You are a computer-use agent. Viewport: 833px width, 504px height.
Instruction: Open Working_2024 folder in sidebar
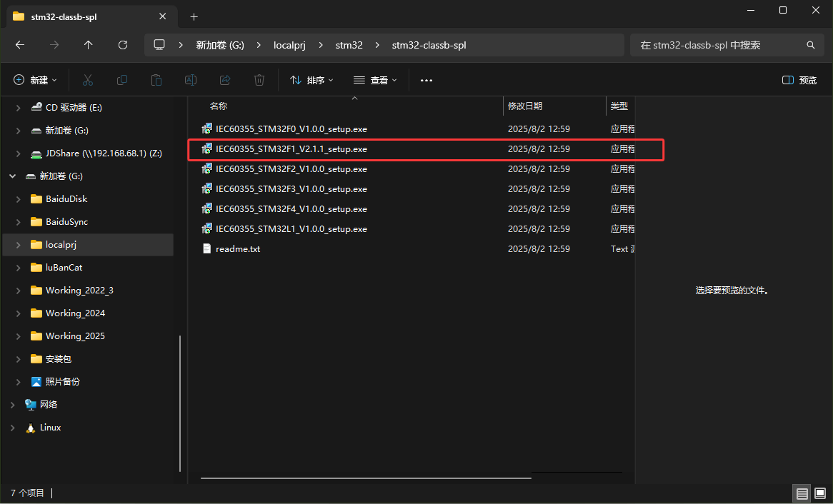click(x=75, y=313)
